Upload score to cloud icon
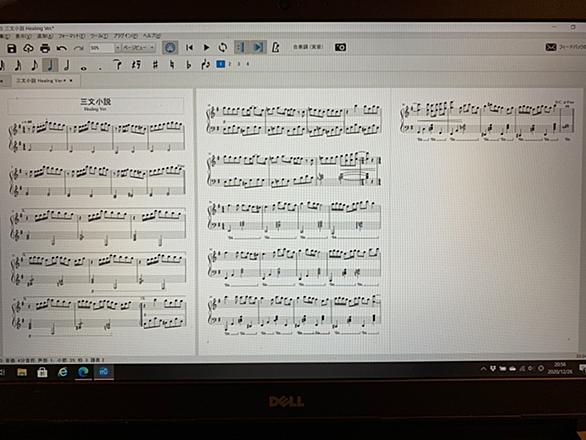 28,48
